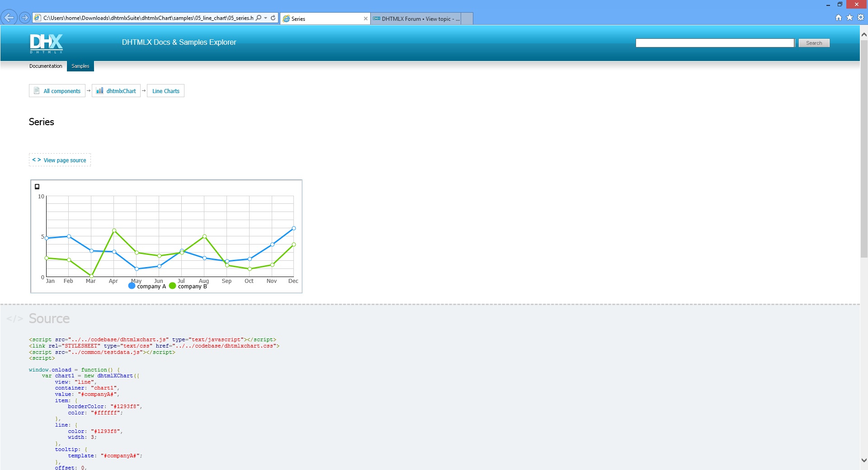Click the page scroll down arrow
868x470 pixels.
pyautogui.click(x=864, y=461)
